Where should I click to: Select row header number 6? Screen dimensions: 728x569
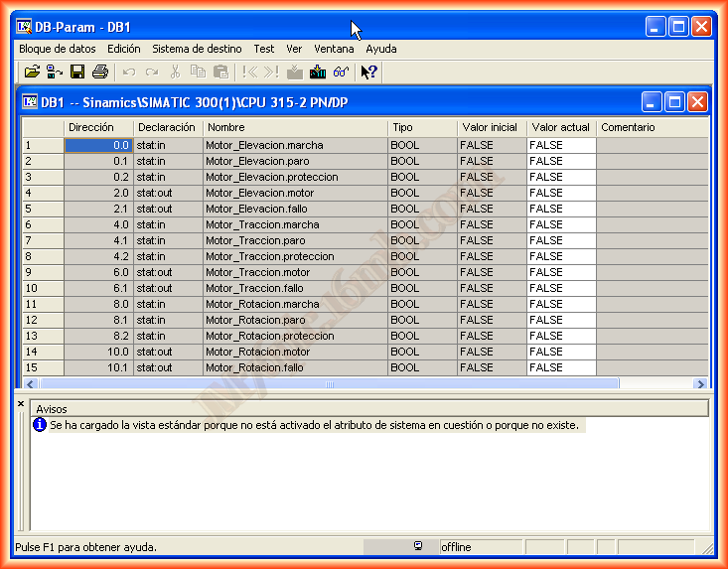click(x=42, y=224)
